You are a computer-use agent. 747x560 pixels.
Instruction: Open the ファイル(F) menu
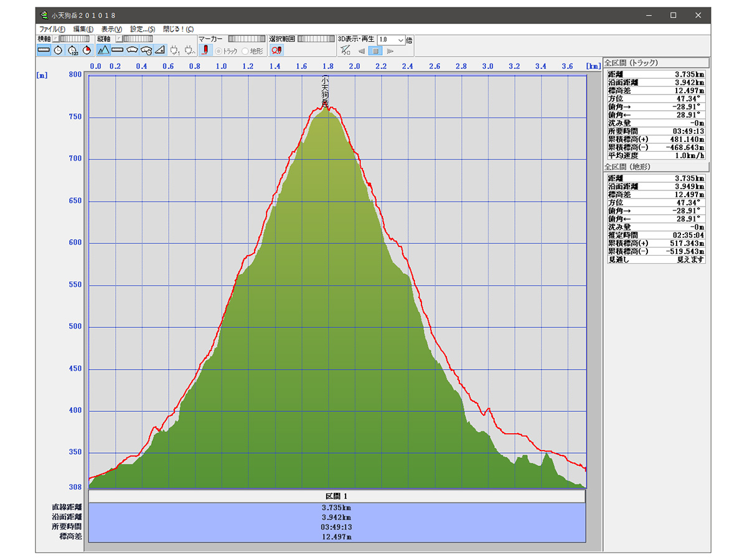[x=52, y=29]
